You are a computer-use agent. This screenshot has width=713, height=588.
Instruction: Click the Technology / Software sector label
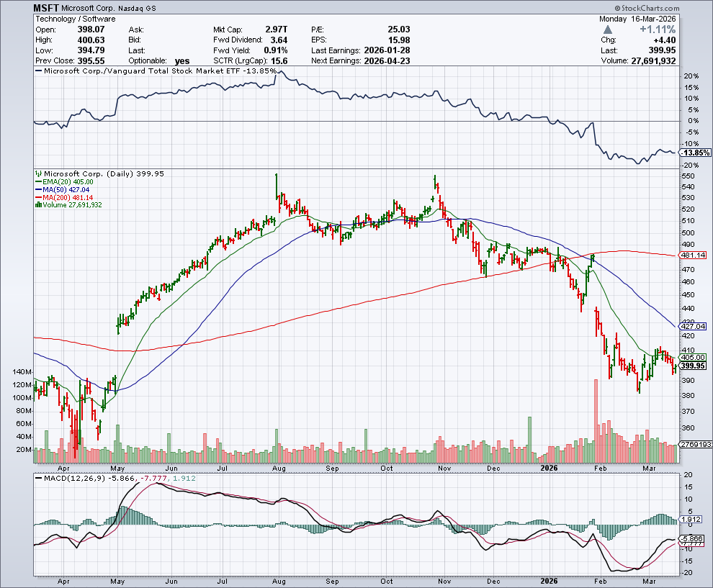click(76, 19)
